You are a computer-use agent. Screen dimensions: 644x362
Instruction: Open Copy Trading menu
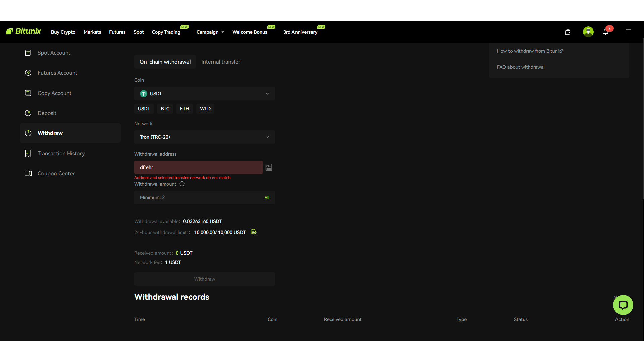pyautogui.click(x=166, y=32)
